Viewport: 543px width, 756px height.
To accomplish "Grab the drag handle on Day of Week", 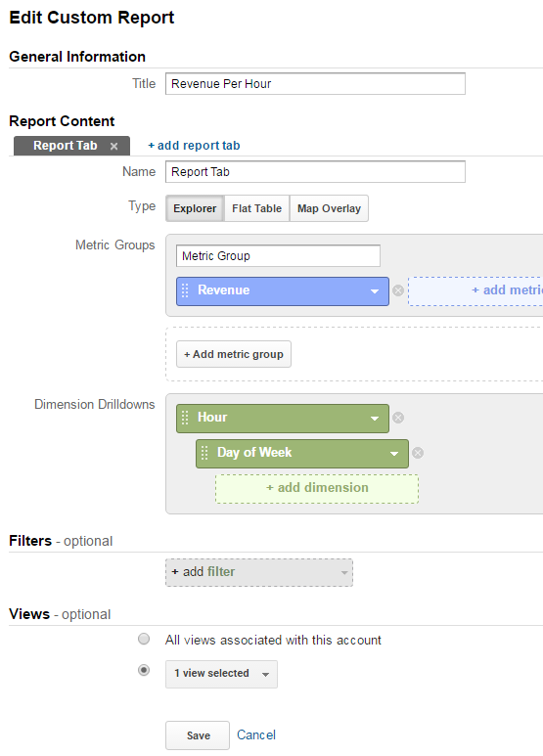I will [204, 453].
